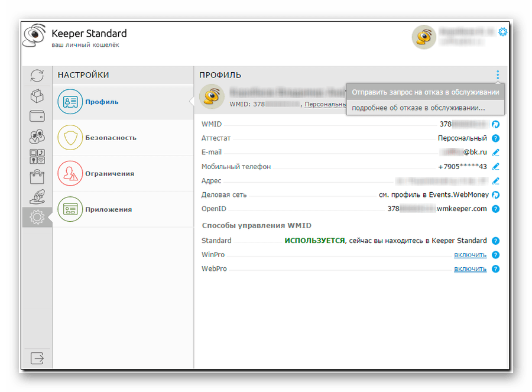Click "включить" link for WebPro
532x392 pixels.
point(470,268)
